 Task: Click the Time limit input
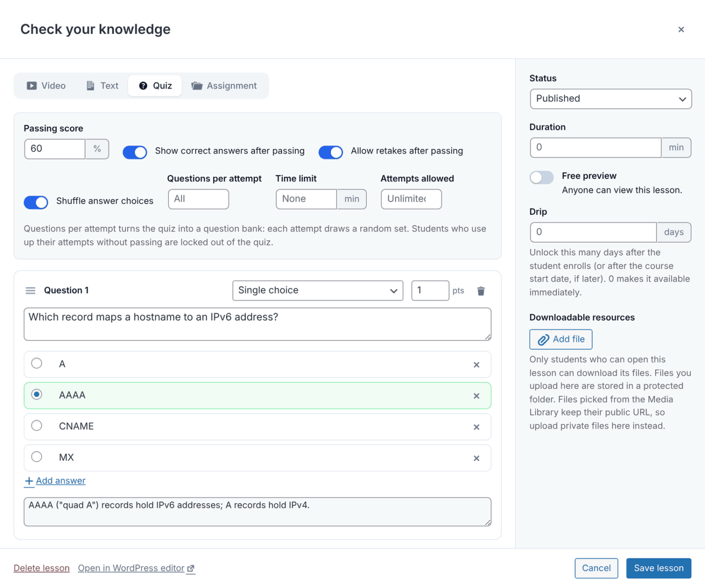click(x=306, y=199)
